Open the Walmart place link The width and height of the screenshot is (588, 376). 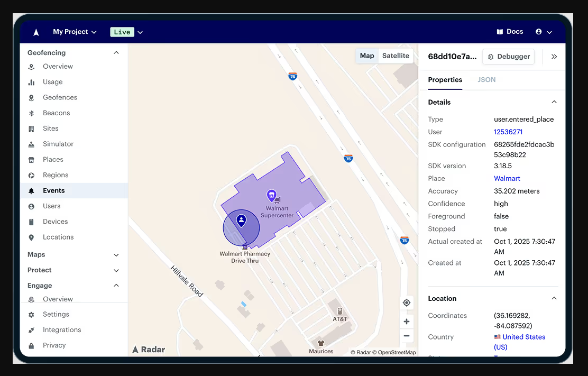507,178
